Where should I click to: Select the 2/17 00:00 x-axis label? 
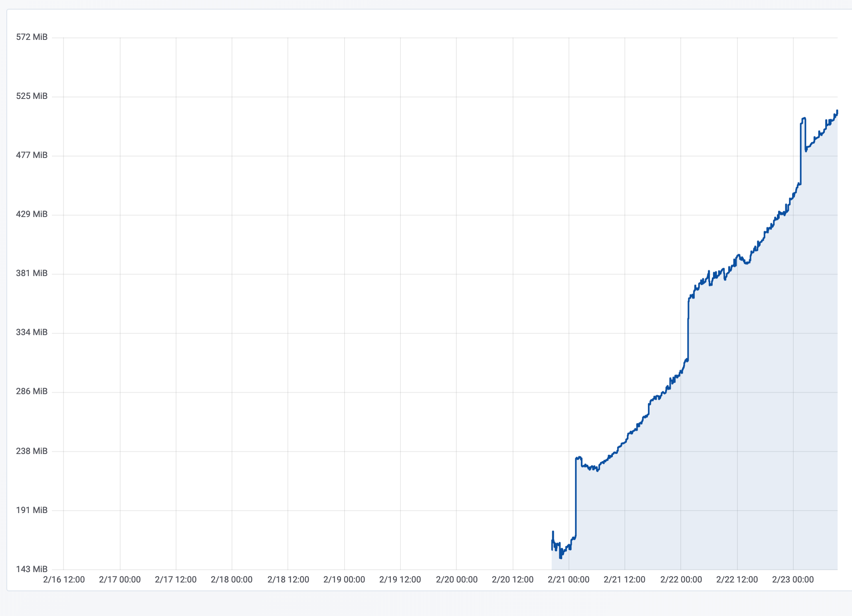pyautogui.click(x=120, y=580)
